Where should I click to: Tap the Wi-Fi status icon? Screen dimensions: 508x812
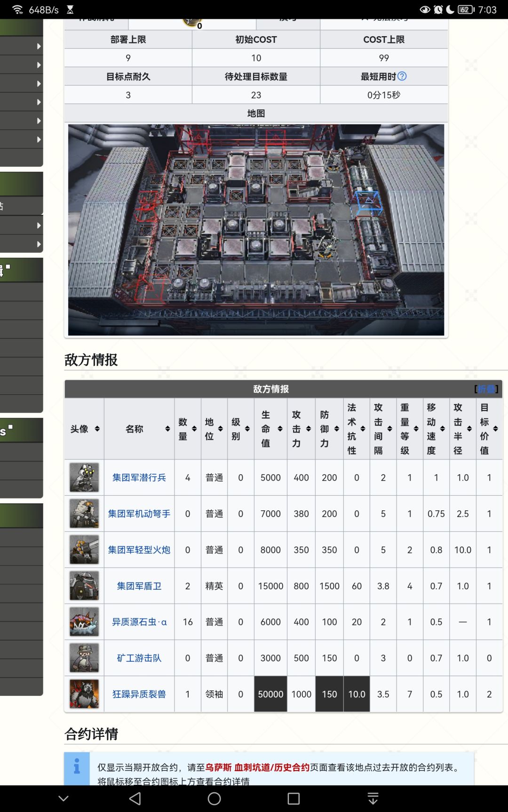[x=17, y=9]
